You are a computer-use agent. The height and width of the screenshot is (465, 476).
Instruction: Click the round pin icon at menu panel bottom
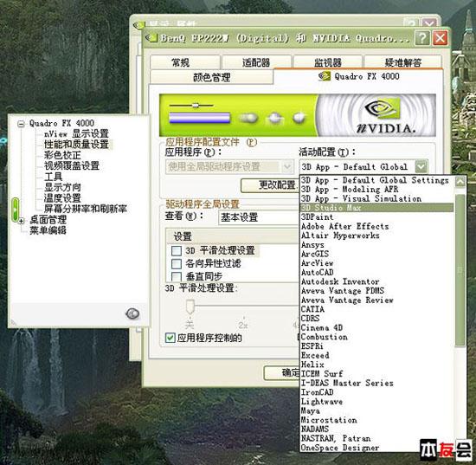[132, 313]
